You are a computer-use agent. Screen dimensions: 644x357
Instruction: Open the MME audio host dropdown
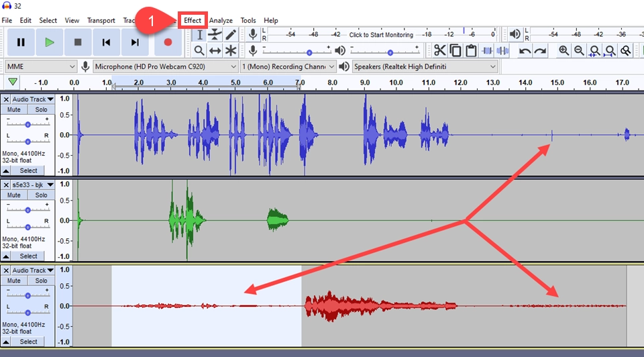40,66
